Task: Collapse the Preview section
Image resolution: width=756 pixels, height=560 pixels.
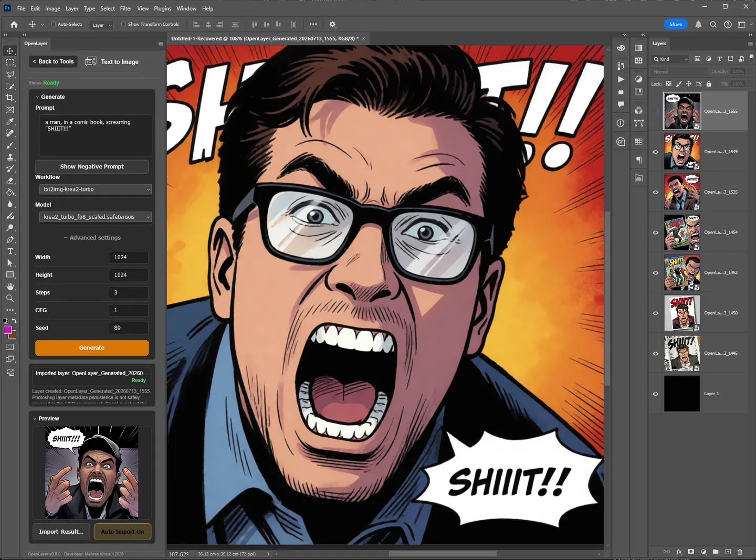Action: (35, 419)
